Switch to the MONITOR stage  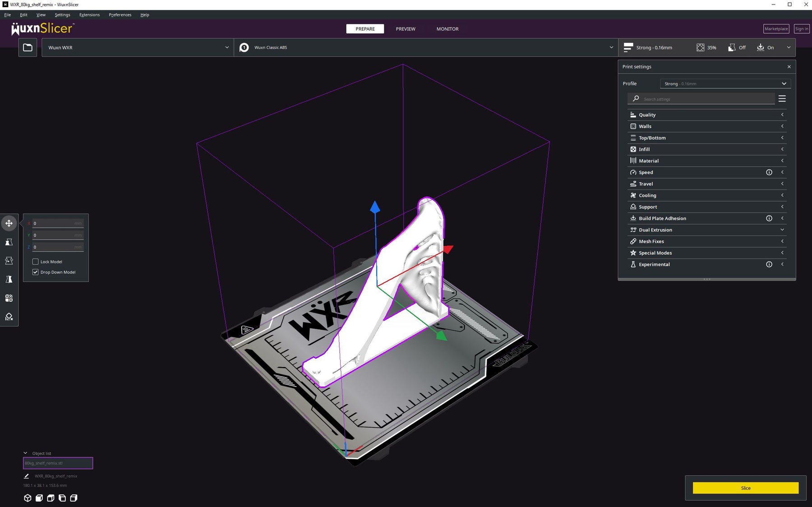tap(448, 29)
